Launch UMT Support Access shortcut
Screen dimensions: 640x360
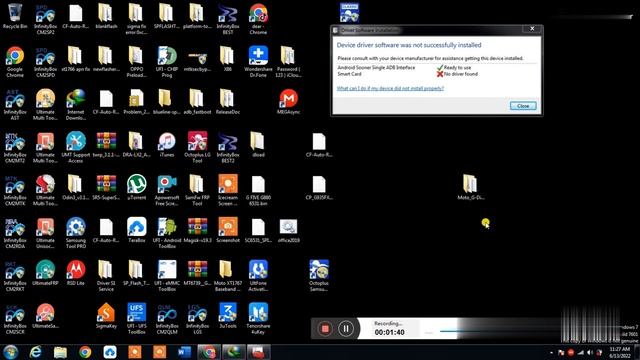[76, 147]
